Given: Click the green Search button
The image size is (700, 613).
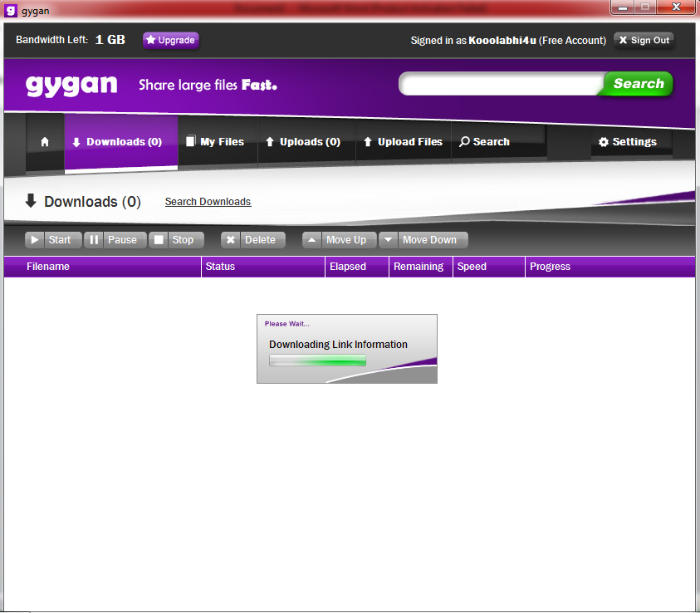Looking at the screenshot, I should [x=638, y=84].
